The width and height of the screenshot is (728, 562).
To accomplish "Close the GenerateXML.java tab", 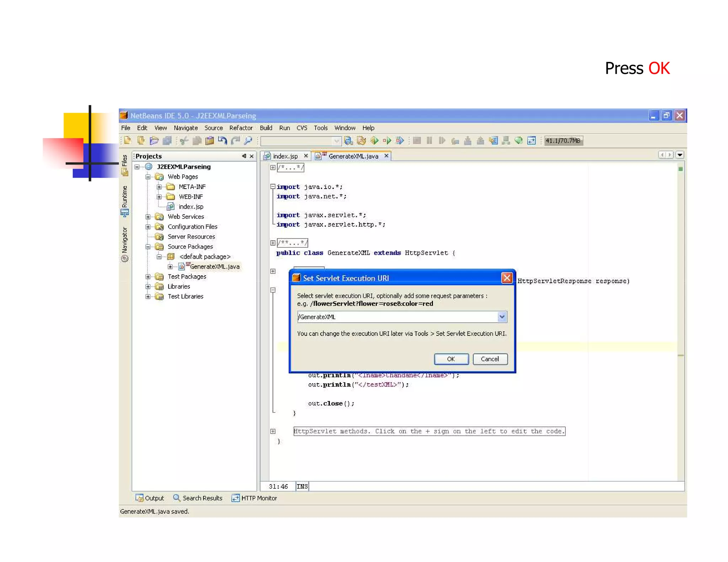I will pos(386,156).
